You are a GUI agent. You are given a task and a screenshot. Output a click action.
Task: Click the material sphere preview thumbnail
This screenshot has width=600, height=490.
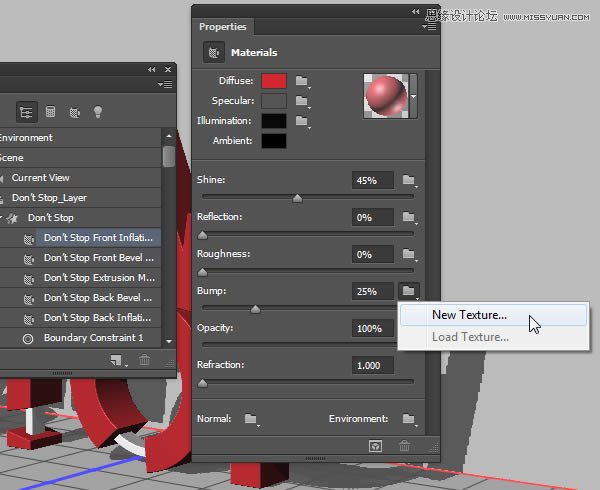pyautogui.click(x=386, y=96)
